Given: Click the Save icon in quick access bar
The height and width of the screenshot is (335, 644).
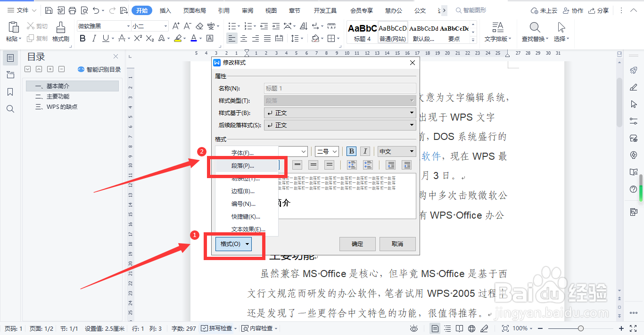Looking at the screenshot, I should [x=49, y=10].
